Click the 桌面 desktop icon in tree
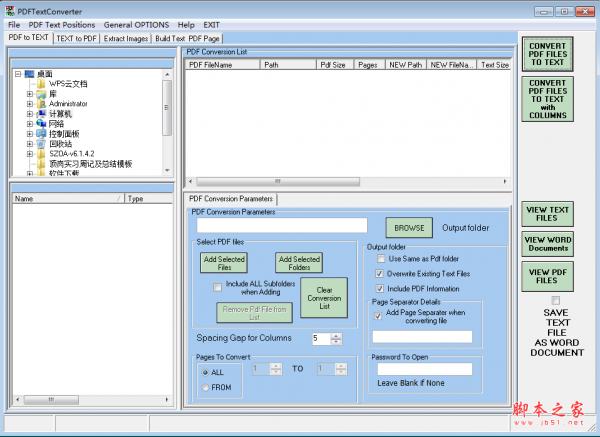600x437 pixels. coord(29,73)
